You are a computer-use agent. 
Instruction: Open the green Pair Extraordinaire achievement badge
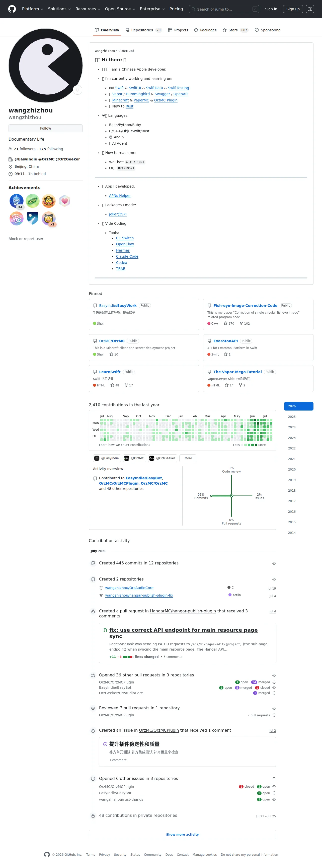pyautogui.click(x=33, y=201)
